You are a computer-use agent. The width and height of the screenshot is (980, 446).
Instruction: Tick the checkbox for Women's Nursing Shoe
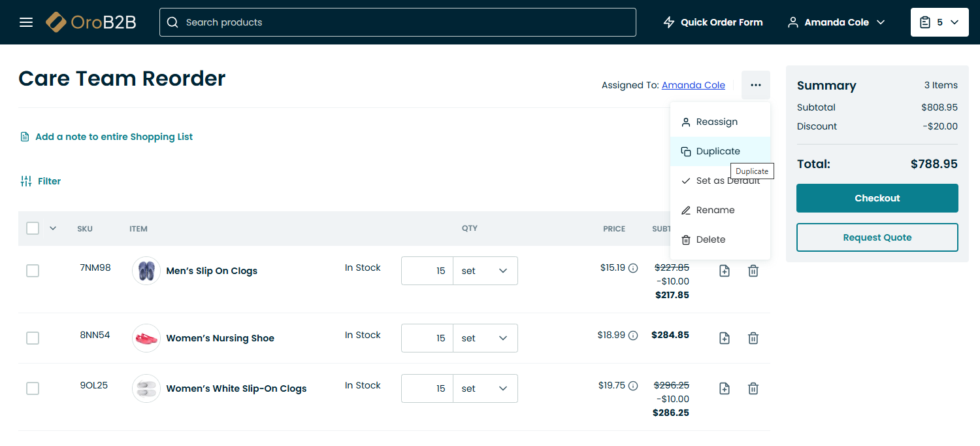tap(33, 338)
